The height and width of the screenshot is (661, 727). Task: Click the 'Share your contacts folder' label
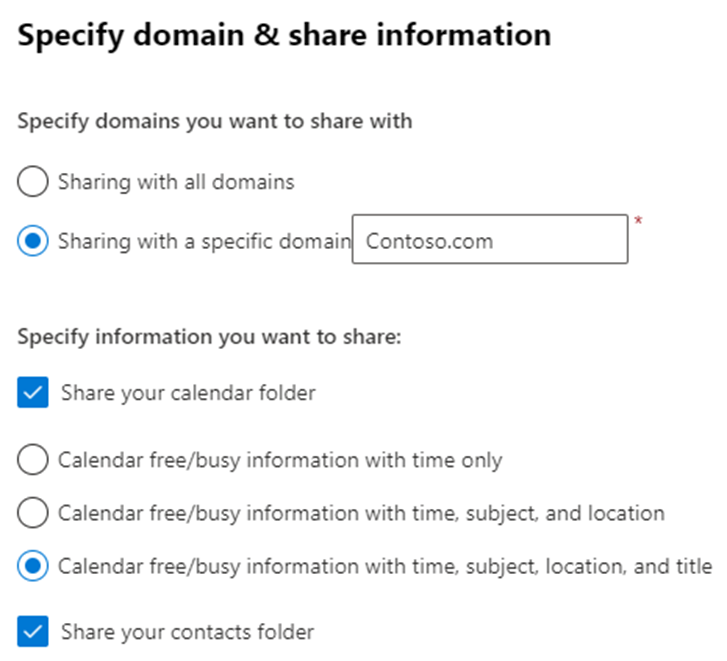(187, 632)
